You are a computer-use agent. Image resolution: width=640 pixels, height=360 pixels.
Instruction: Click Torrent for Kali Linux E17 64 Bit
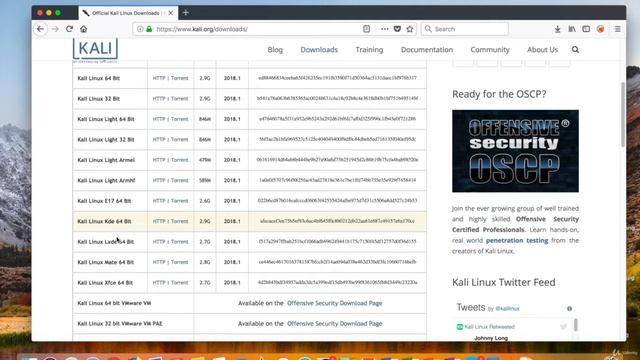pyautogui.click(x=180, y=200)
